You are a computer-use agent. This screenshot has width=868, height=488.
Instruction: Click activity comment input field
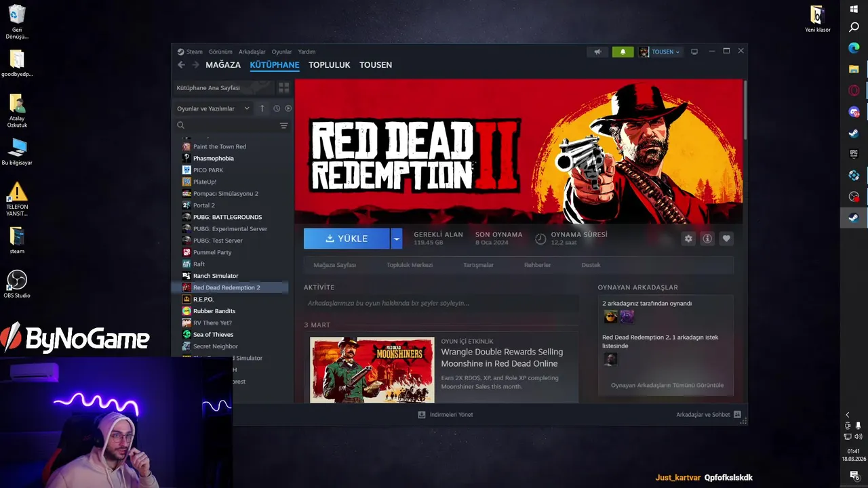[x=441, y=303]
